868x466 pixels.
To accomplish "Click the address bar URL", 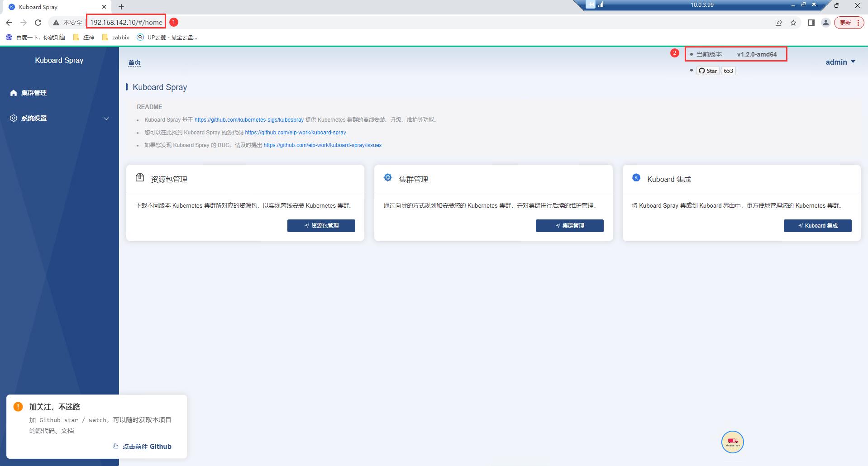I will click(126, 23).
